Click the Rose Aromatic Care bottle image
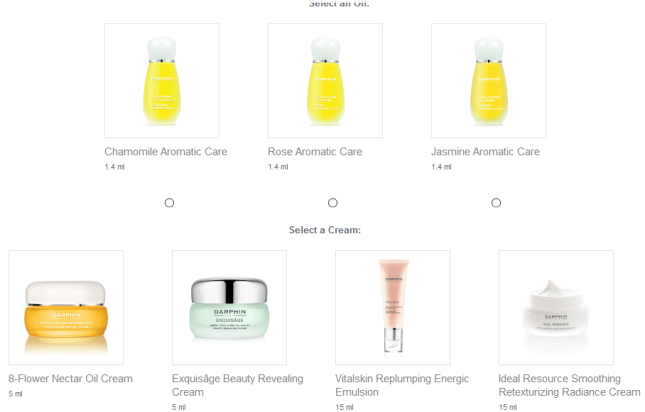Screen dimensions: 645x412 (325, 81)
